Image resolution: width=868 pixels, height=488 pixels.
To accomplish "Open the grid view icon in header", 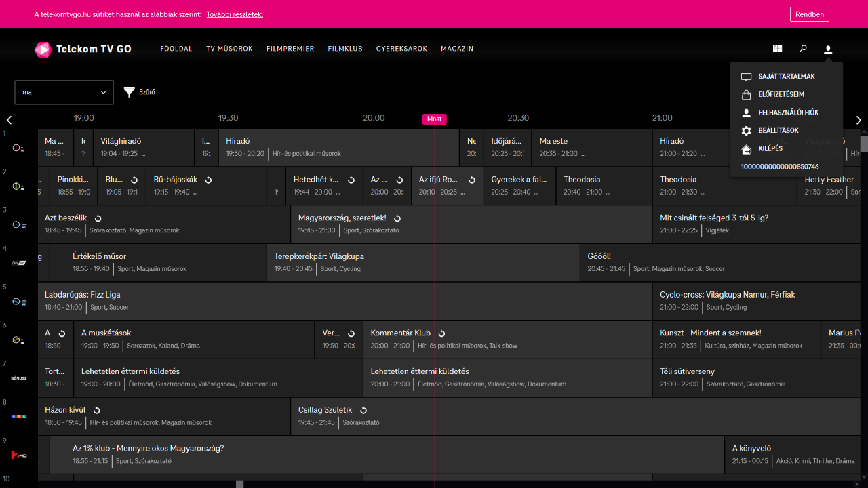I will tap(778, 49).
